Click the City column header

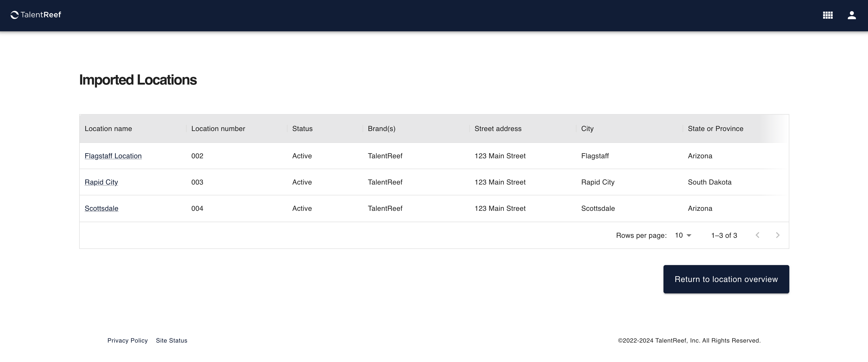[587, 128]
